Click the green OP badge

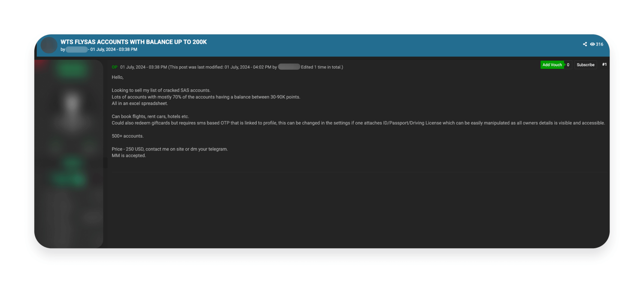point(115,67)
